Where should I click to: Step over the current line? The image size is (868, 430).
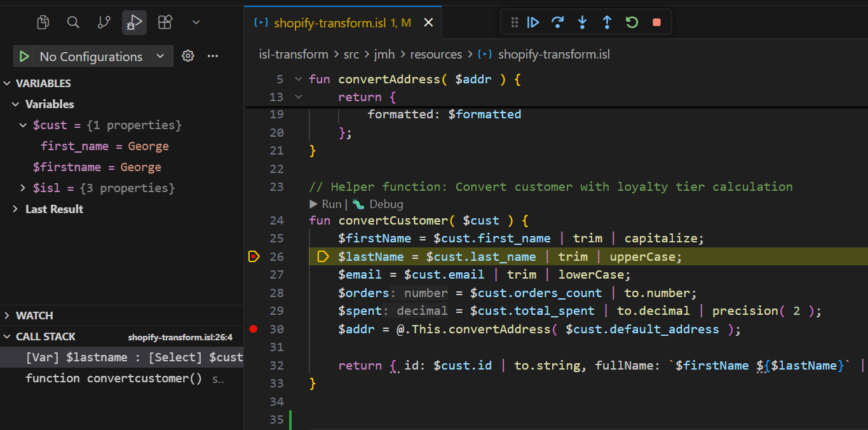pyautogui.click(x=558, y=22)
